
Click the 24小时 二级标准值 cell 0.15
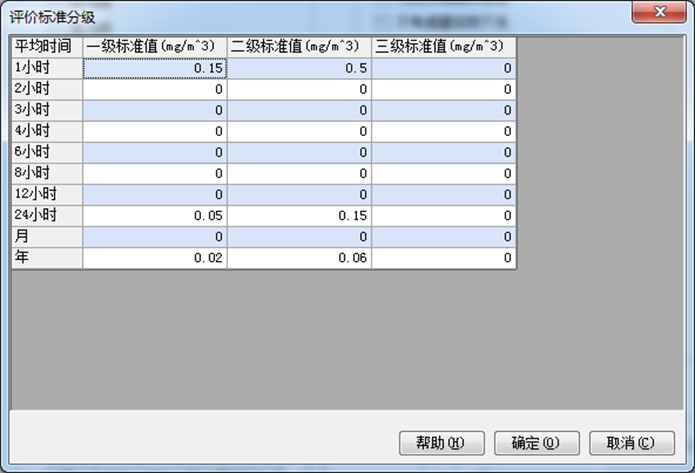click(x=299, y=215)
